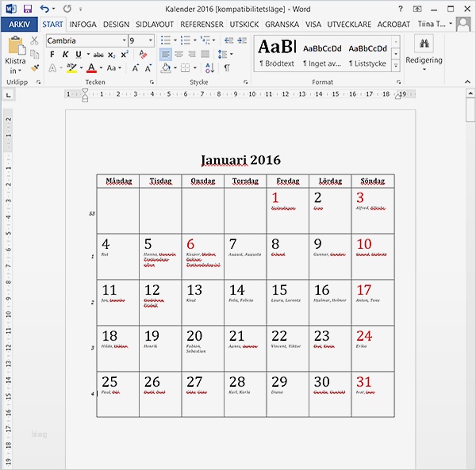Viewport: 476px width, 470px height.
Task: Toggle bold (F) formatting
Action: point(52,55)
